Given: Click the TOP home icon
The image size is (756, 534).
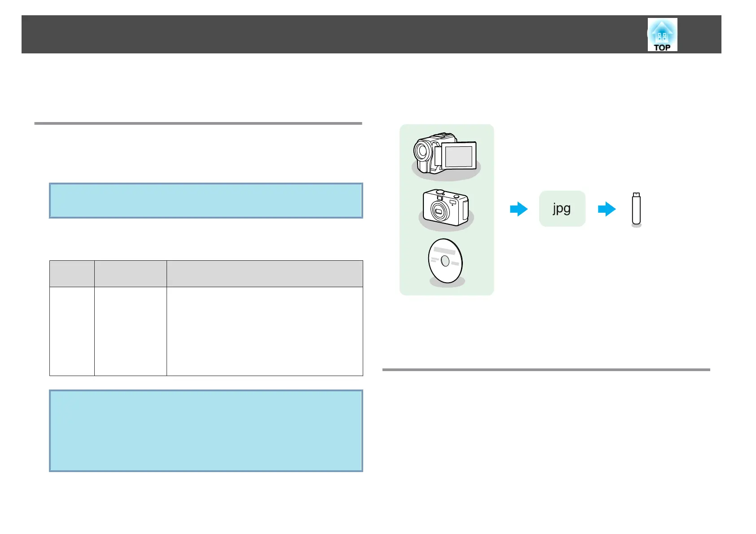Looking at the screenshot, I should click(662, 35).
